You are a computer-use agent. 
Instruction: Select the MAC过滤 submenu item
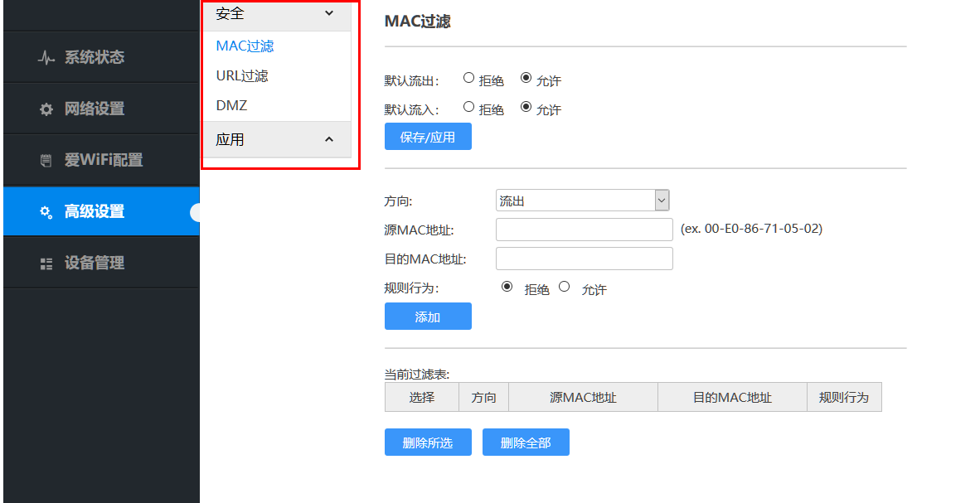(245, 46)
